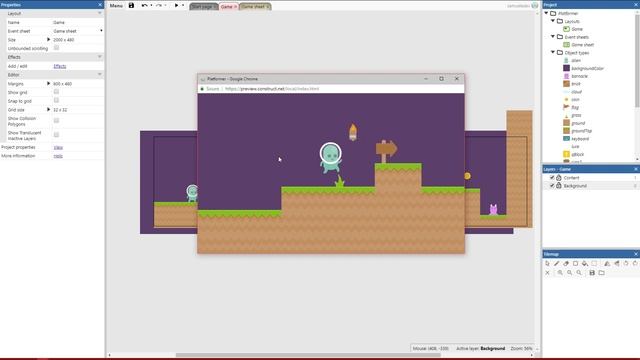This screenshot has width=640, height=360.
Task: Click the Content layer lock icon
Action: pos(559,178)
